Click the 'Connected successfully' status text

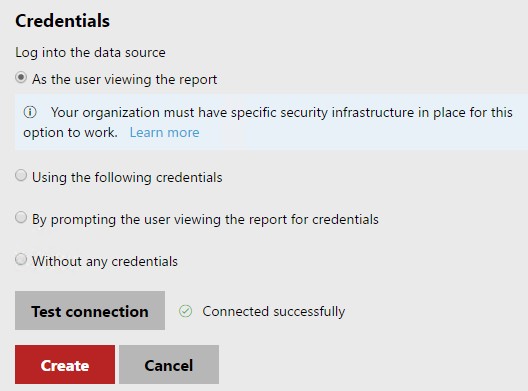274,312
